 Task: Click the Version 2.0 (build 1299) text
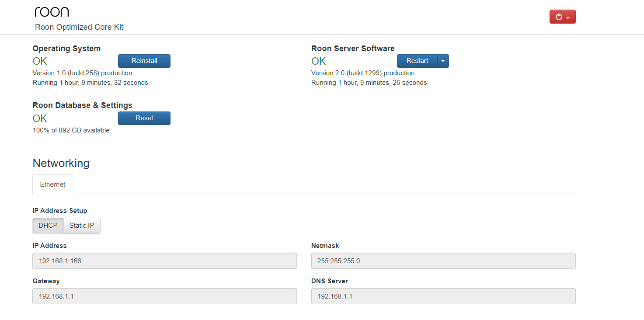point(363,73)
